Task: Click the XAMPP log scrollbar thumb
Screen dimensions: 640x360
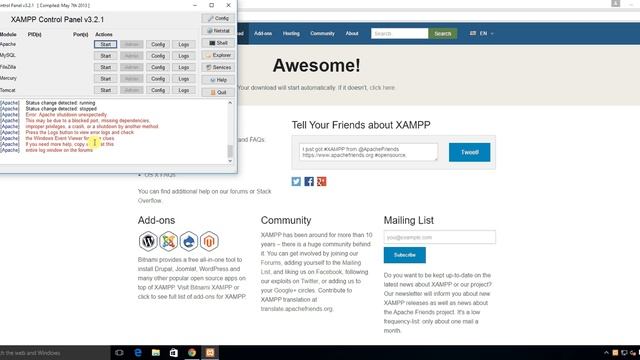Action: tap(230, 151)
